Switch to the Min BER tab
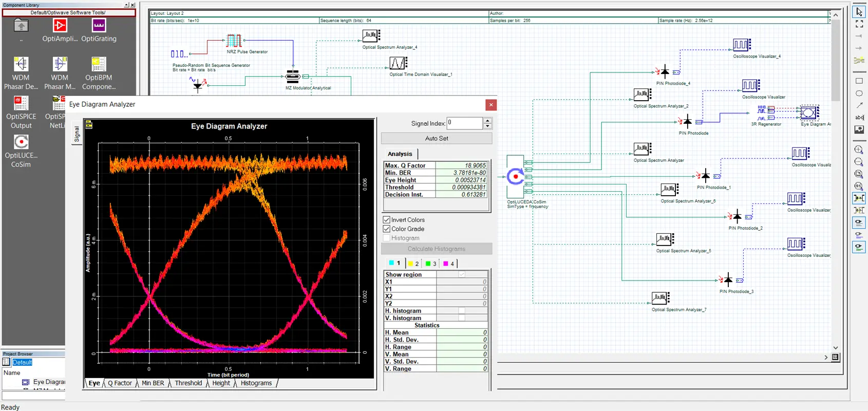The height and width of the screenshot is (411, 868). tap(153, 383)
